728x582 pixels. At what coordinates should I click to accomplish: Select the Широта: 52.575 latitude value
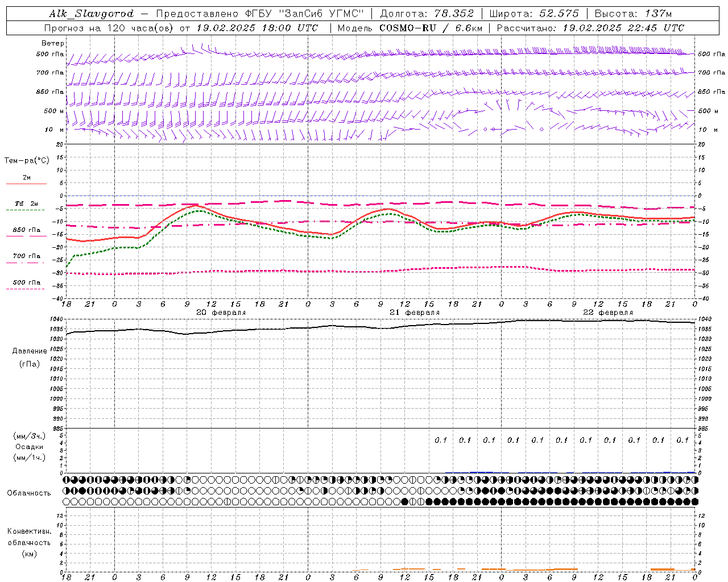point(534,14)
